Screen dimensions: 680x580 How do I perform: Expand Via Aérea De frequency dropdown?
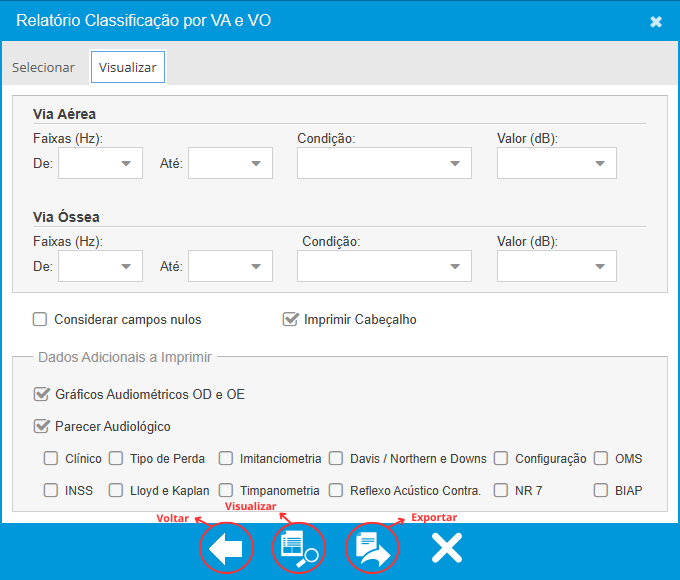point(101,163)
